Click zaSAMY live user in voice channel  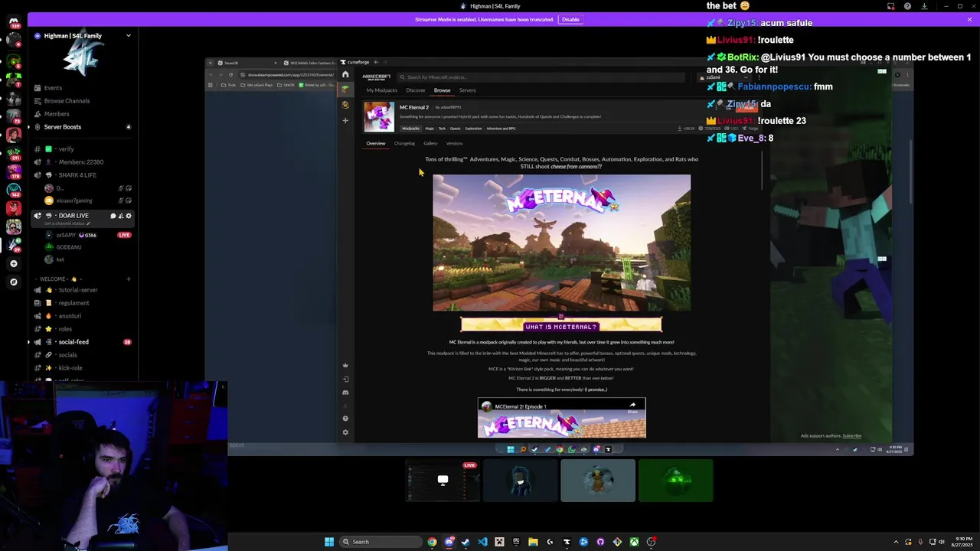click(x=87, y=235)
